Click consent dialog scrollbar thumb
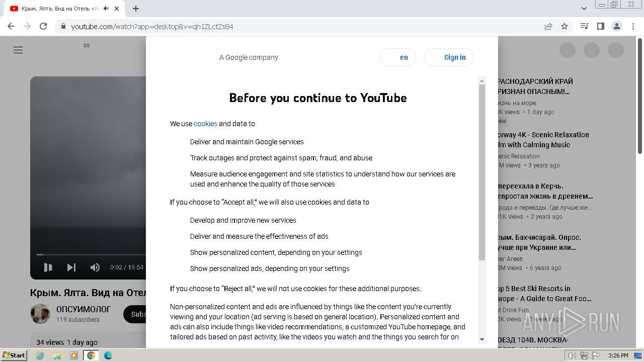Screen dimensions: 644x362 tap(482, 172)
